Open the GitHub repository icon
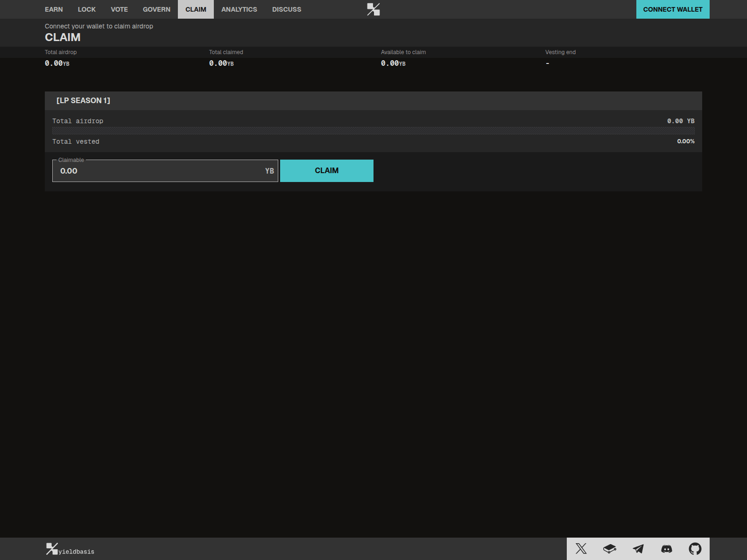Screen dimensions: 747x560 [695, 548]
